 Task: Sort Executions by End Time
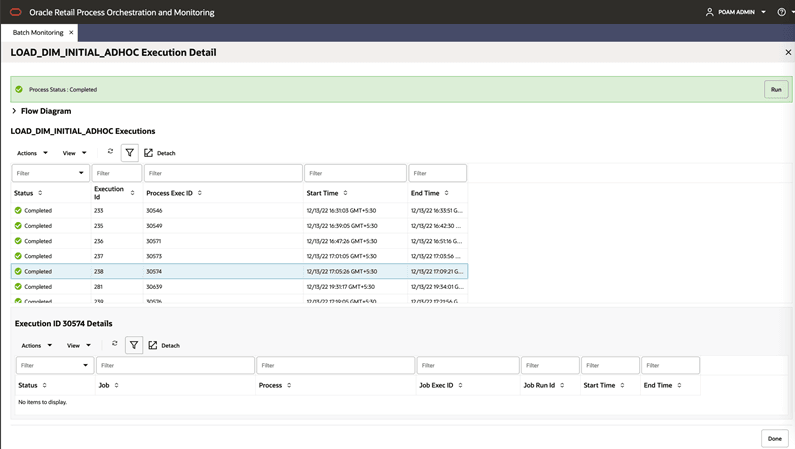pos(446,193)
